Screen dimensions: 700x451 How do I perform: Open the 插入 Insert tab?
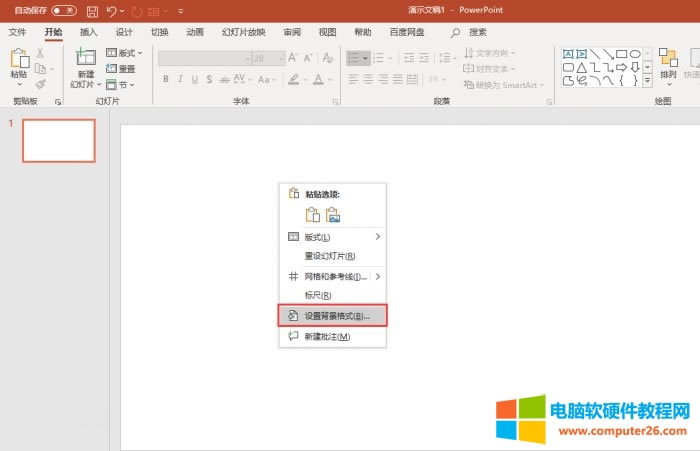coord(89,32)
